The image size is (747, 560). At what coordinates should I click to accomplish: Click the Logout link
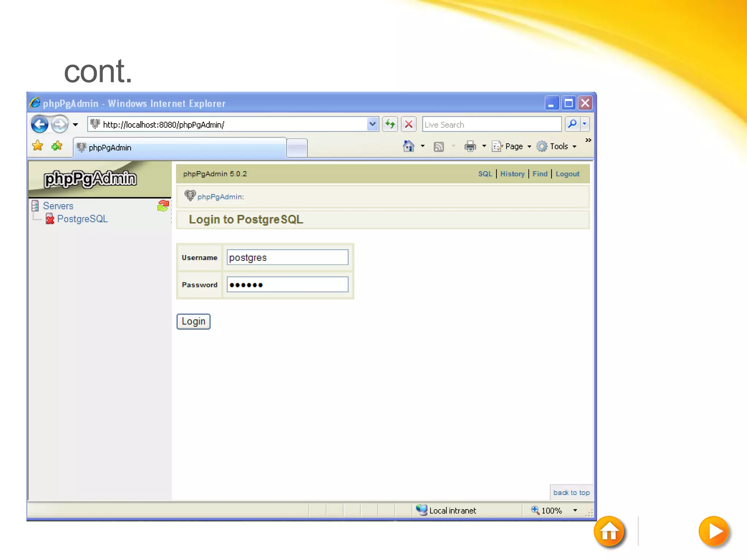(x=568, y=174)
